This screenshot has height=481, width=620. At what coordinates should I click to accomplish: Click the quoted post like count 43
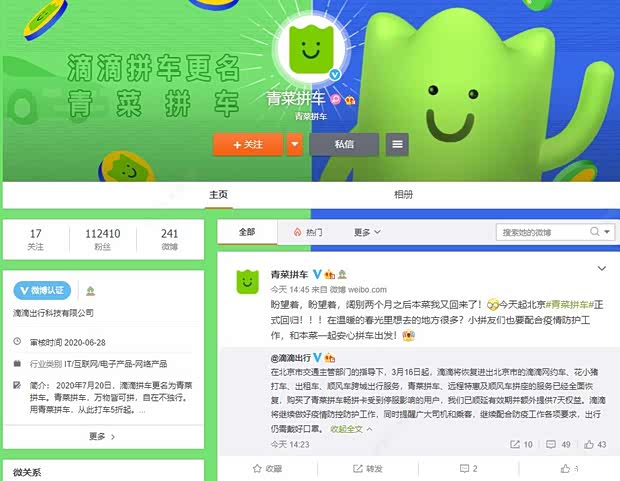(595, 445)
